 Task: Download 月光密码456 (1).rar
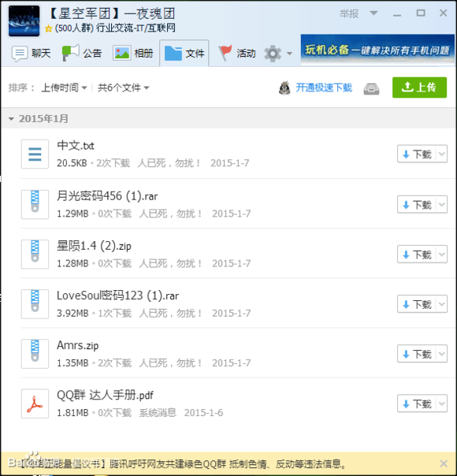(x=417, y=204)
